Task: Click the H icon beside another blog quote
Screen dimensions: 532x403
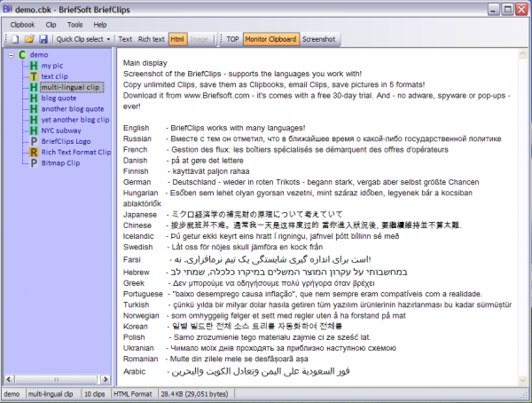Action: click(x=34, y=109)
